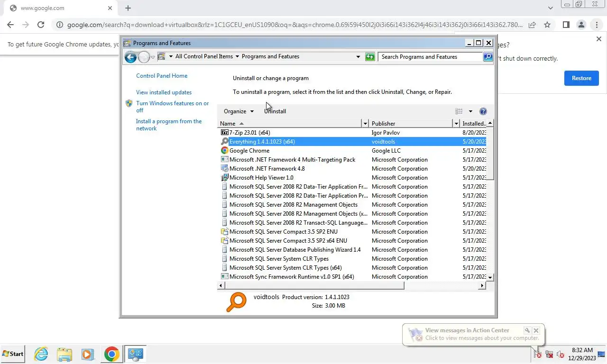Click Turn Windows features on or off

pyautogui.click(x=173, y=107)
